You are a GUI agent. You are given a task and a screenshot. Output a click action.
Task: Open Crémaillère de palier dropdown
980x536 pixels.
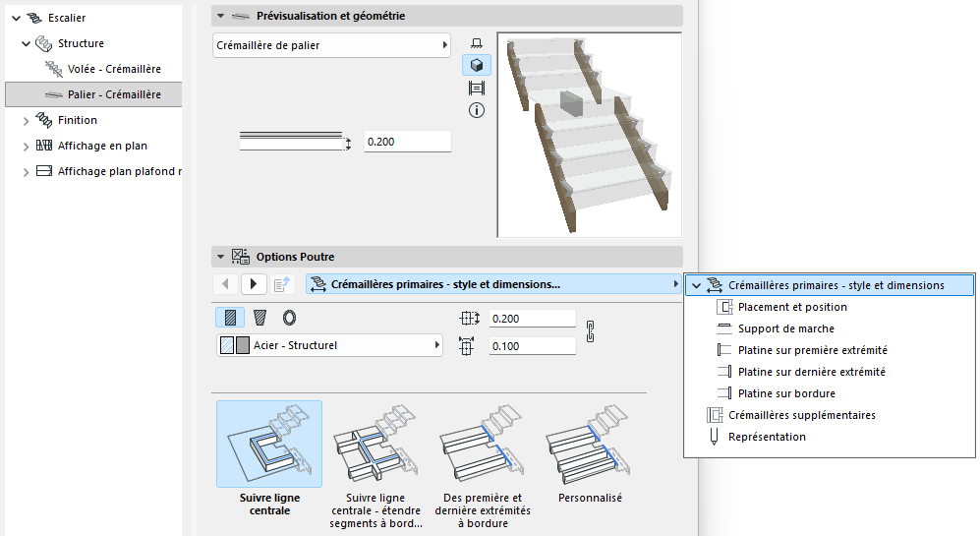pos(331,45)
